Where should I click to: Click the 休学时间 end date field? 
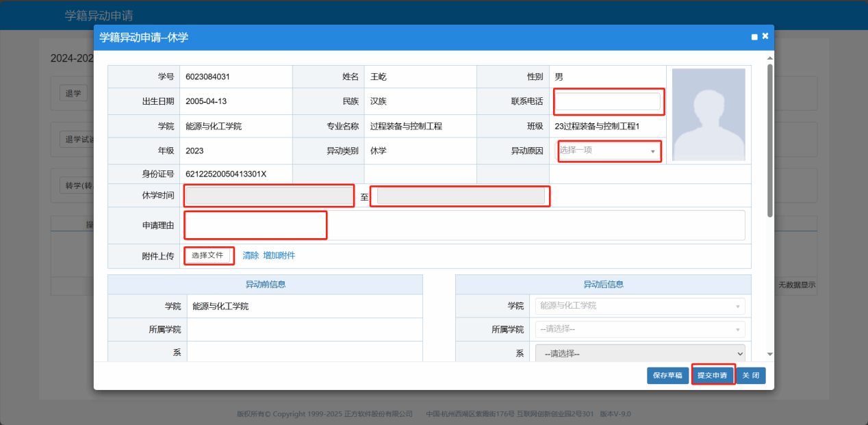point(460,196)
